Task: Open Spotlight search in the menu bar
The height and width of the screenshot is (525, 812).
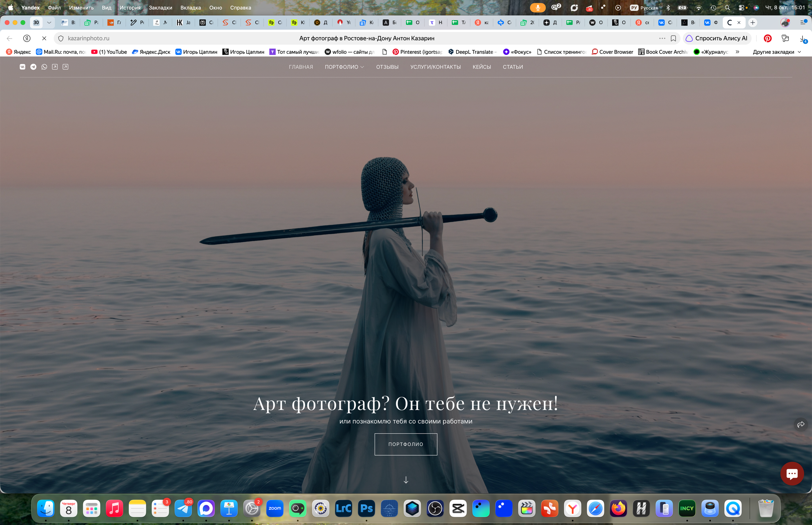Action: tap(727, 8)
